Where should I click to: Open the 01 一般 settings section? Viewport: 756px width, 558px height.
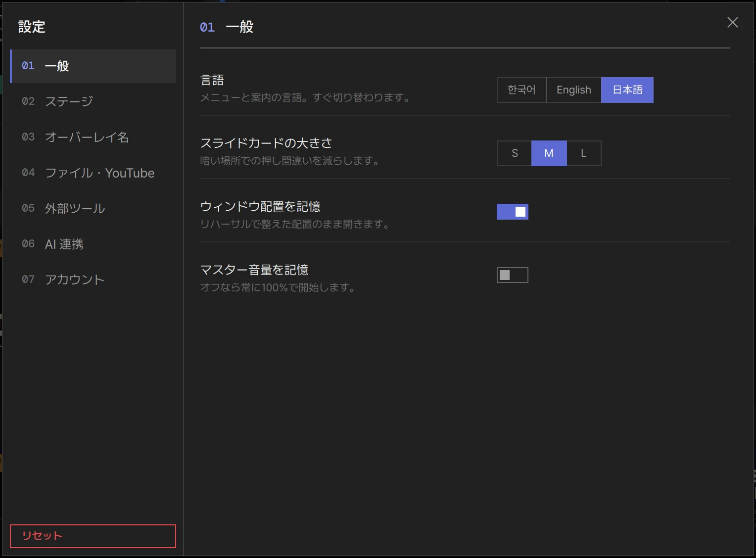pos(93,66)
